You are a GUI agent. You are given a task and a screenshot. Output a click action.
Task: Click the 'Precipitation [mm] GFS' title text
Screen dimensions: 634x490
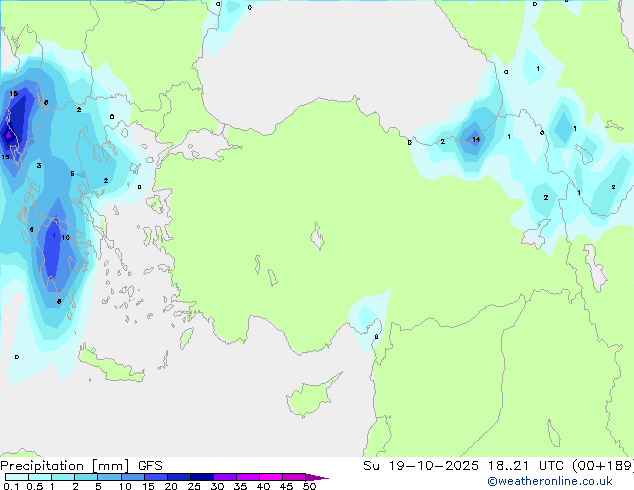[81, 466]
